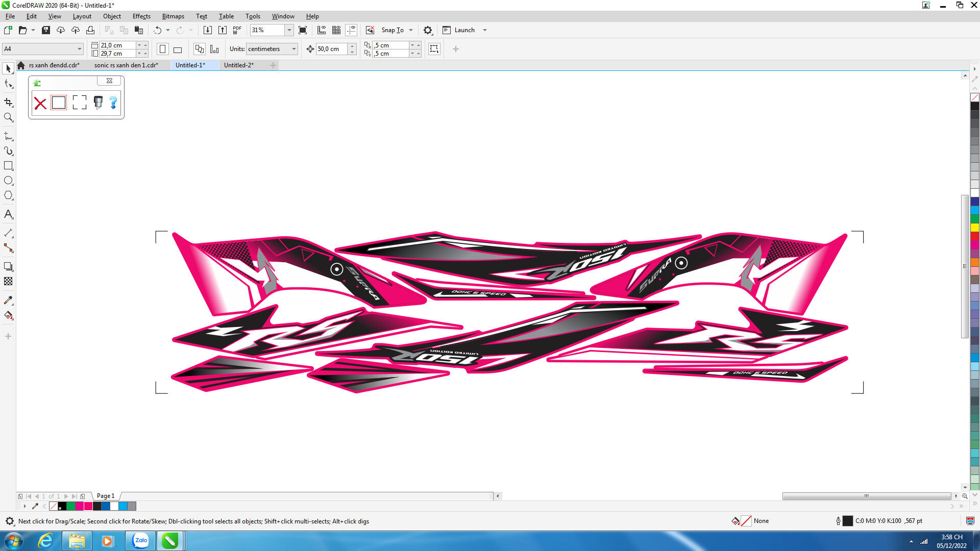Toggle apply layout to current page

coord(214,49)
